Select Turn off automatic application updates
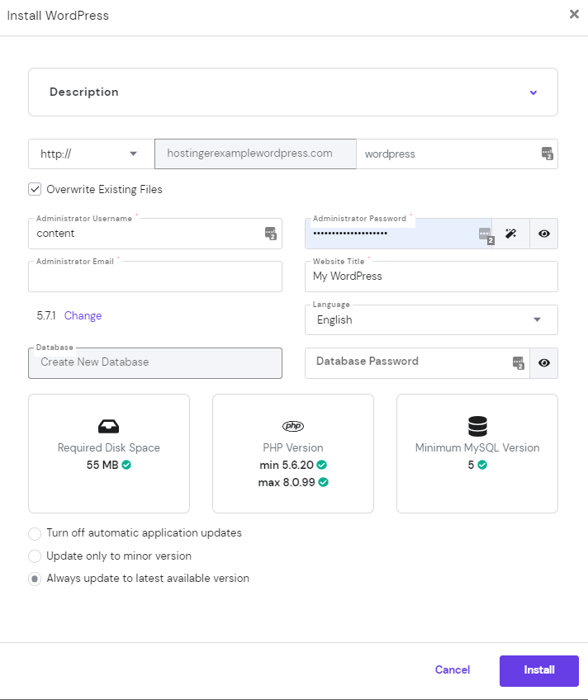Image resolution: width=588 pixels, height=700 pixels. coord(35,533)
